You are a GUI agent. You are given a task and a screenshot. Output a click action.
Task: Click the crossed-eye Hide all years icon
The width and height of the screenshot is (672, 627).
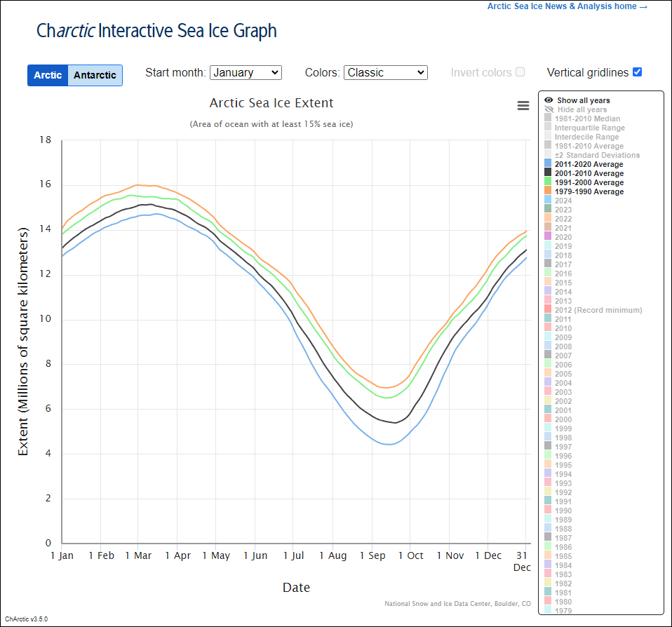[549, 109]
